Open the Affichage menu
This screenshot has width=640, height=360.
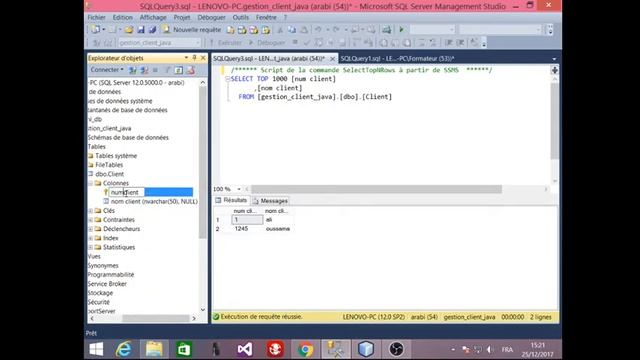(x=153, y=18)
